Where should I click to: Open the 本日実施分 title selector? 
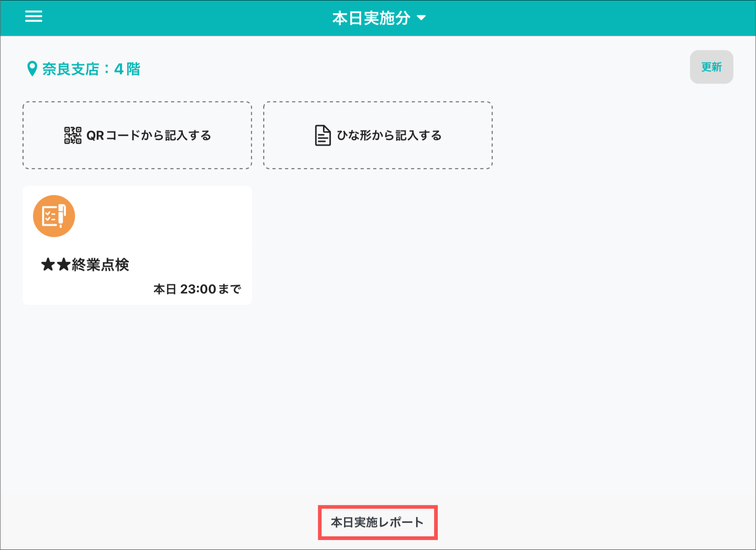tap(371, 18)
